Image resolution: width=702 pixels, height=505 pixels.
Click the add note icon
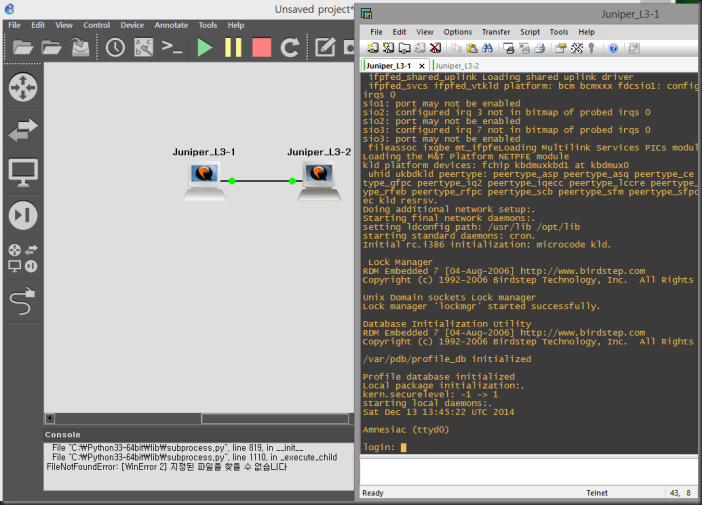325,47
